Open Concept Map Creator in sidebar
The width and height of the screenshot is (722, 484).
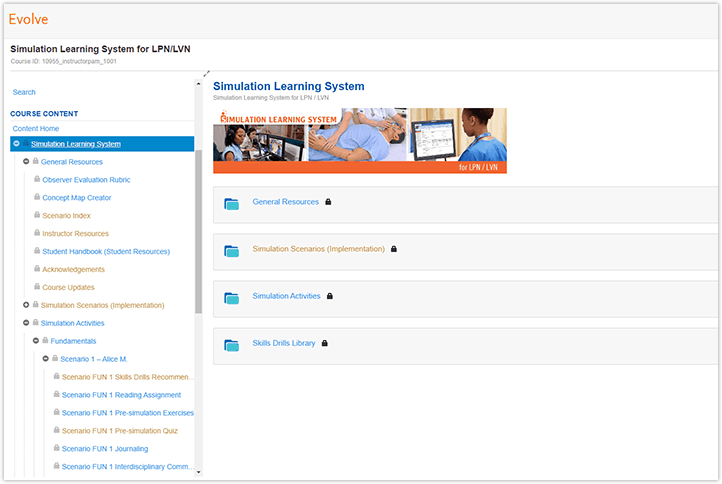click(76, 198)
